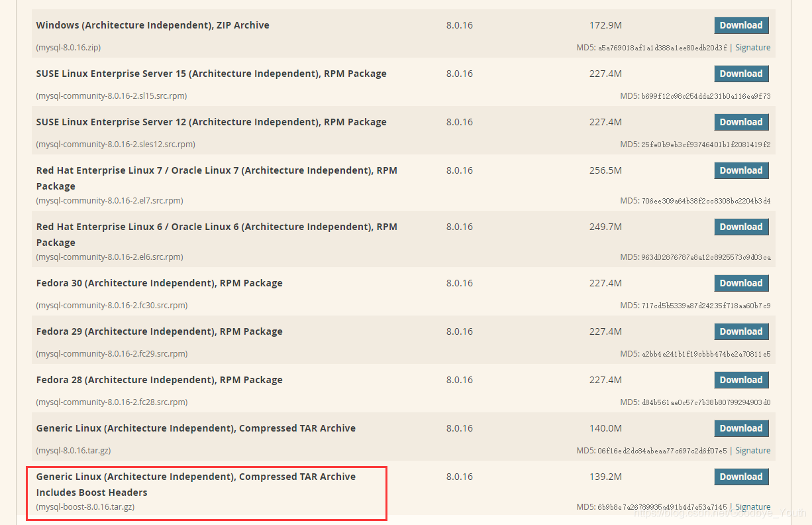Screen dimensions: 812x525
Task: Click filename mysql-community-8.0.16-2.el6.src.rpm
Action: click(109, 257)
